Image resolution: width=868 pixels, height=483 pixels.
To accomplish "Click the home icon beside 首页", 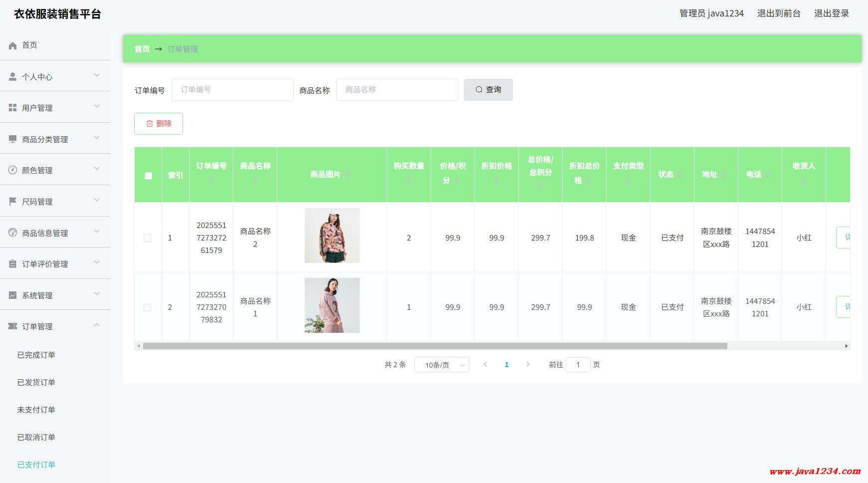I will 13,45.
